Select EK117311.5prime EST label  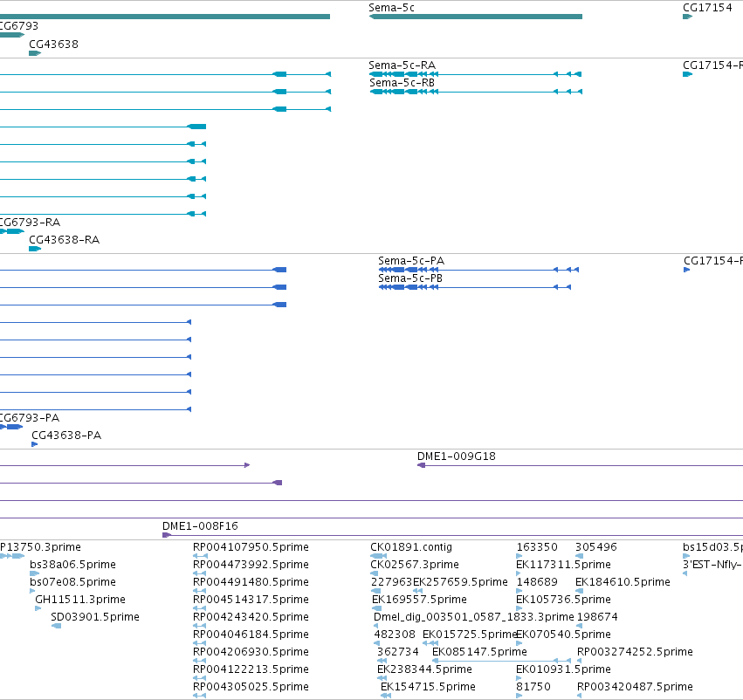(563, 565)
